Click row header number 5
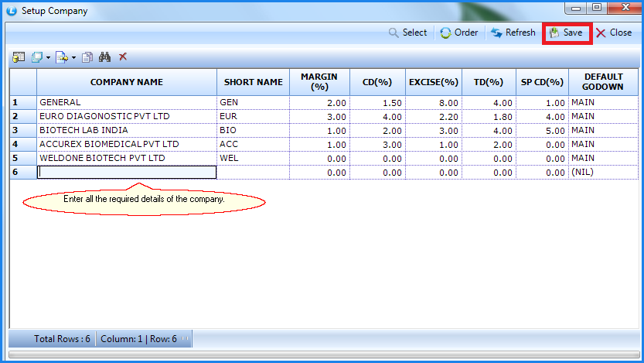Image resolution: width=644 pixels, height=363 pixels. 23,158
